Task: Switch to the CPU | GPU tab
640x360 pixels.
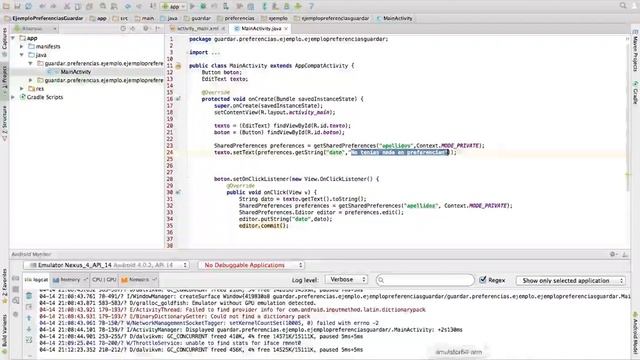Action: click(104, 280)
